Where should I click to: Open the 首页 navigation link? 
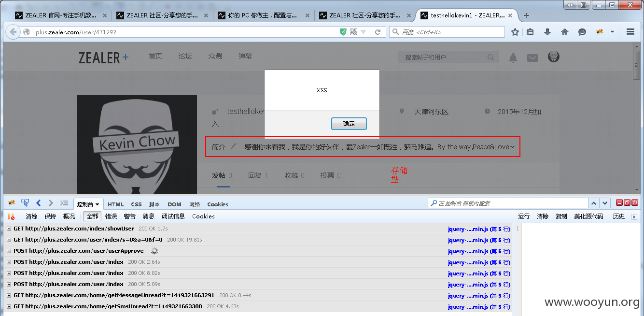click(155, 56)
